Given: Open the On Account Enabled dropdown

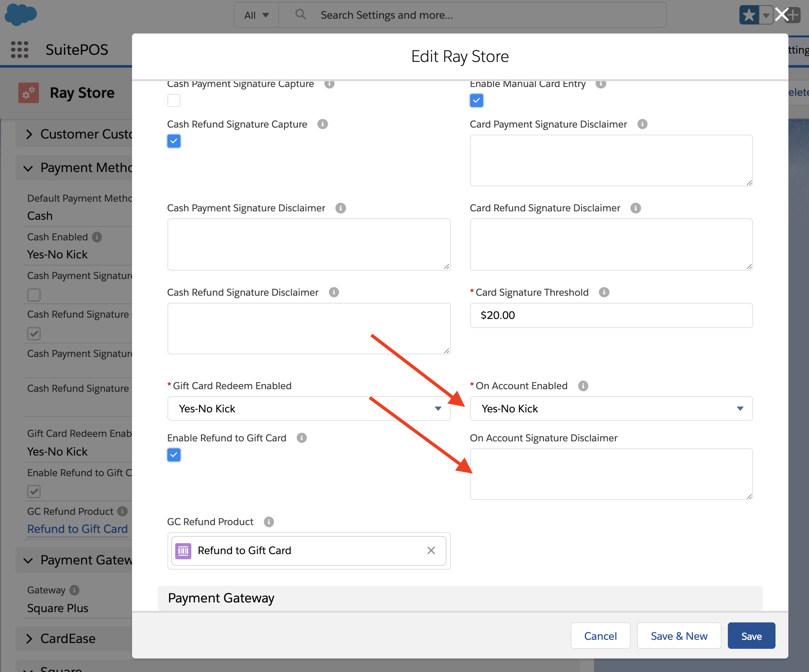Looking at the screenshot, I should click(611, 408).
